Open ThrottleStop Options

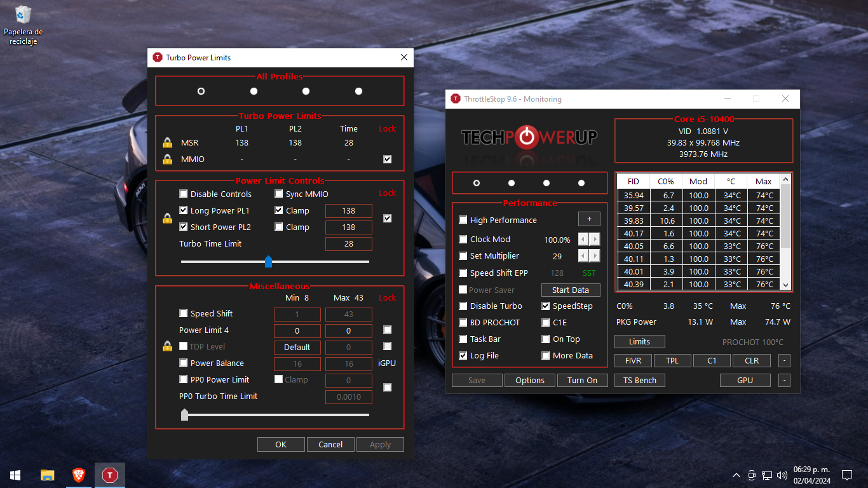click(530, 381)
